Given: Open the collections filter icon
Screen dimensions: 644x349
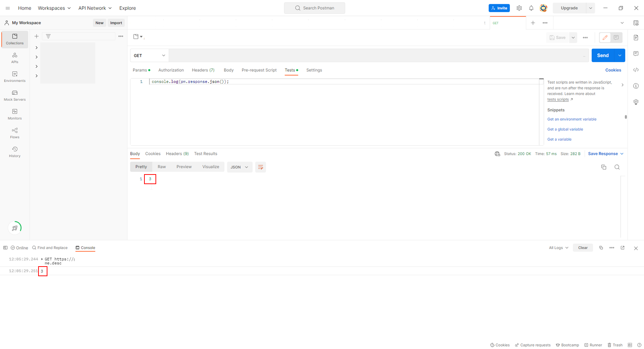Looking at the screenshot, I should 48,36.
